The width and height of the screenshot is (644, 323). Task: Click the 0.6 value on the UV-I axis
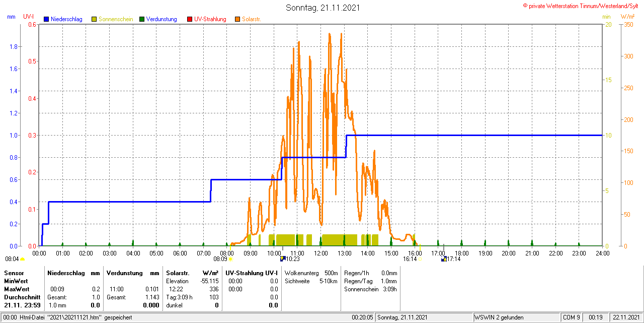(x=32, y=24)
